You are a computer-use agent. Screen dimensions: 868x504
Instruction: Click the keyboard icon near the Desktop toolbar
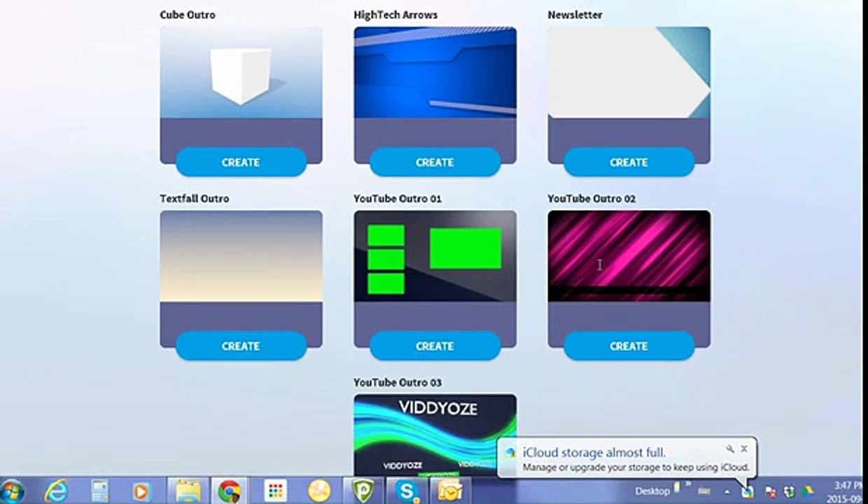705,491
